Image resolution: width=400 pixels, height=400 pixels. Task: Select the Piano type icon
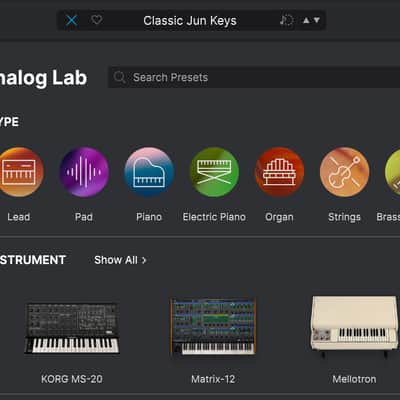coord(149,172)
